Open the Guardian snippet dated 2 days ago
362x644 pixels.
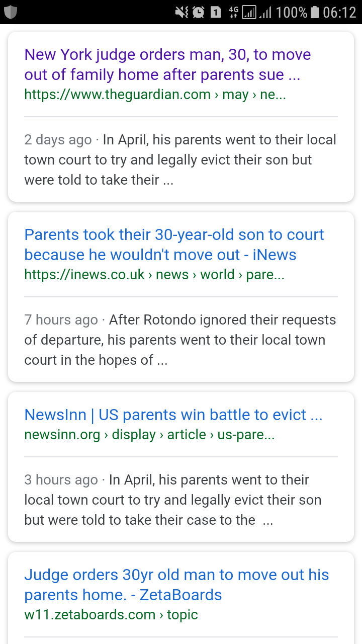coord(180,159)
